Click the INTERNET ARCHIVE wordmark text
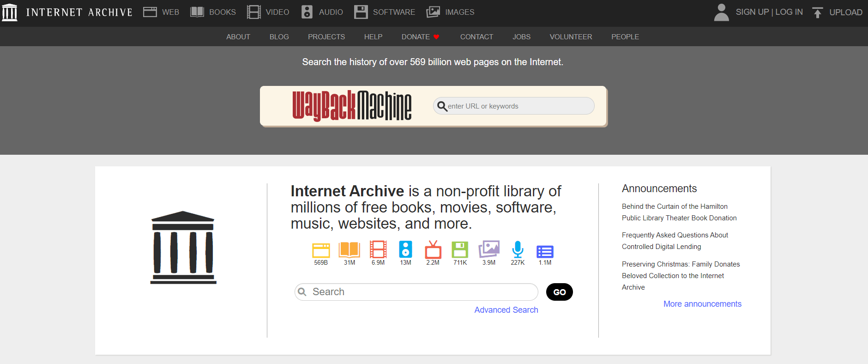This screenshot has width=868, height=364. point(79,12)
